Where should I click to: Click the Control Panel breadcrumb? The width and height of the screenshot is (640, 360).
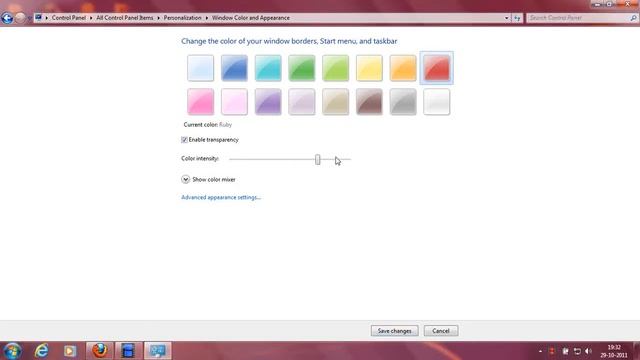[69, 18]
